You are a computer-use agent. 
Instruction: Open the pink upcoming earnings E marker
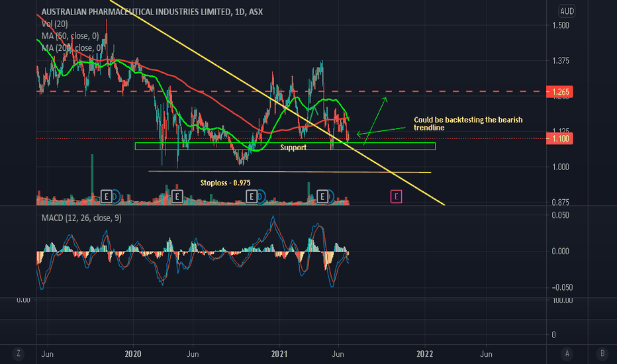pyautogui.click(x=397, y=197)
